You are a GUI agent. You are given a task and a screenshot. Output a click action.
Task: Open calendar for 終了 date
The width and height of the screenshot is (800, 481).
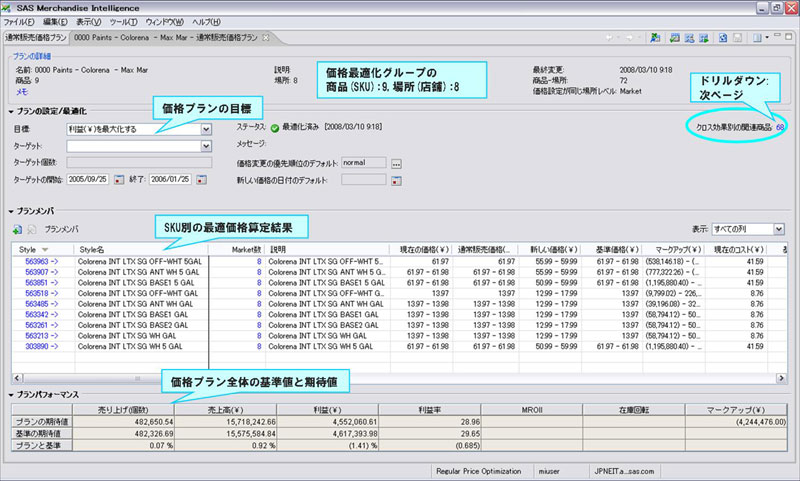pyautogui.click(x=202, y=180)
